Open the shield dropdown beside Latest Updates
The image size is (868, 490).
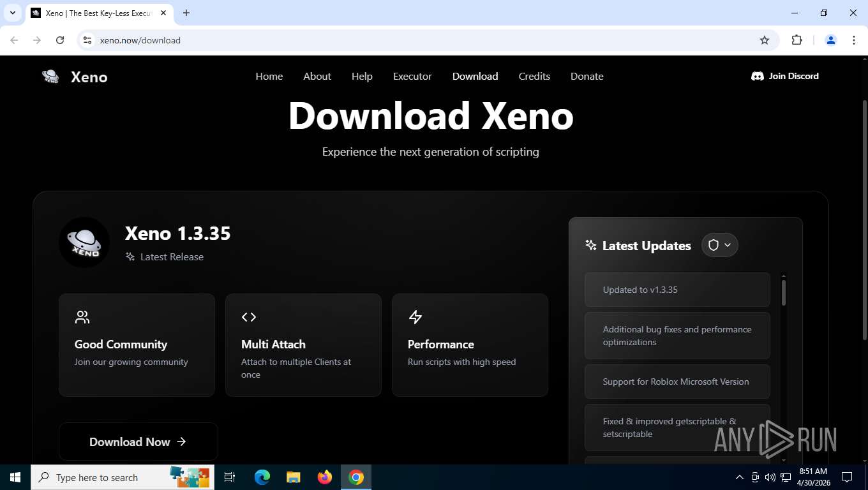click(719, 245)
